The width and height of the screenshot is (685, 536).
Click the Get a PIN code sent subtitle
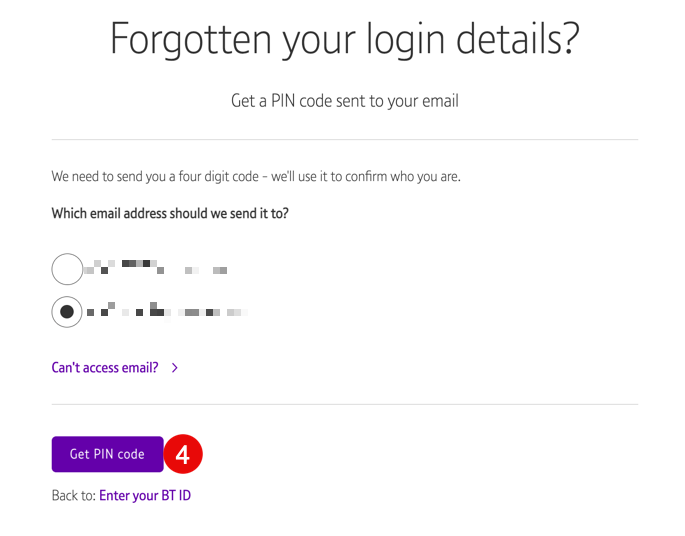345,101
